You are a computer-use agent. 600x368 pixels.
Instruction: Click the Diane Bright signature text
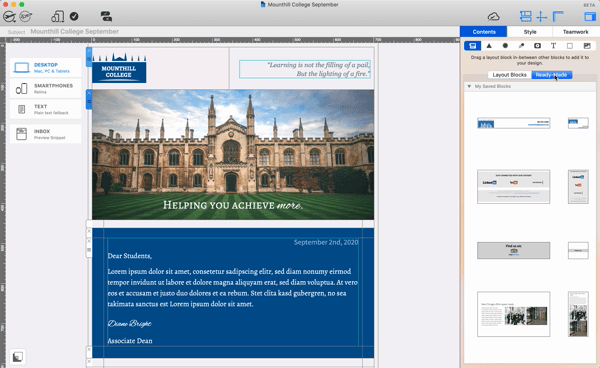pos(129,324)
